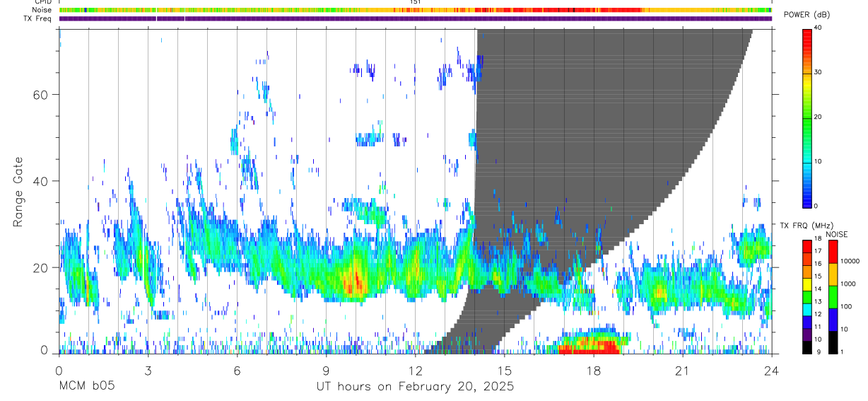Click the purple TX Freq strip above the plot

coord(416,18)
